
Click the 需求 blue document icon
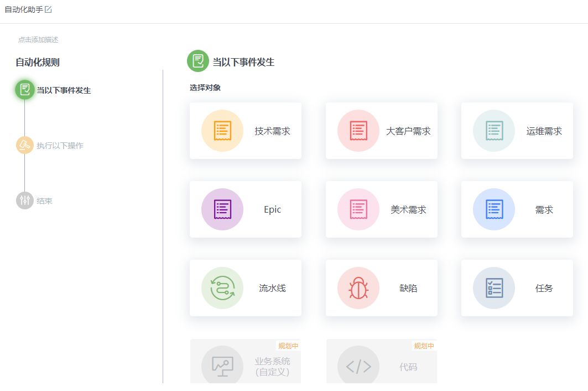[x=494, y=209]
